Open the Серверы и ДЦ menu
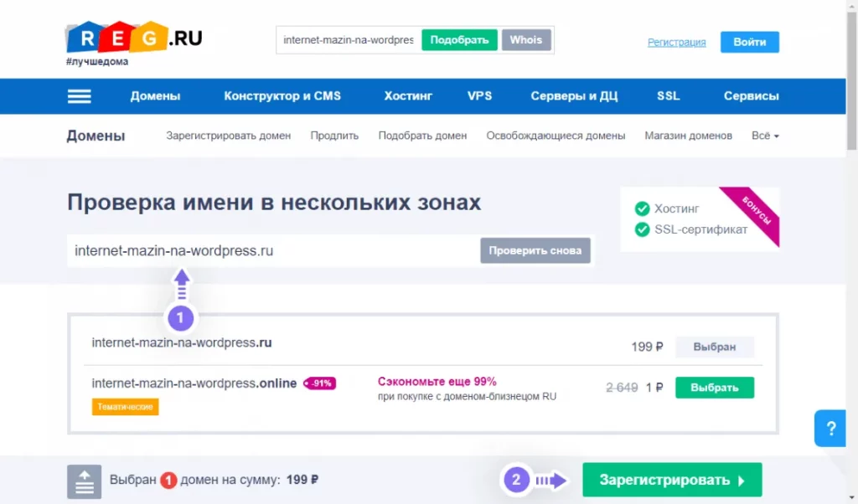Viewport: 858px width, 504px height. 574,96
